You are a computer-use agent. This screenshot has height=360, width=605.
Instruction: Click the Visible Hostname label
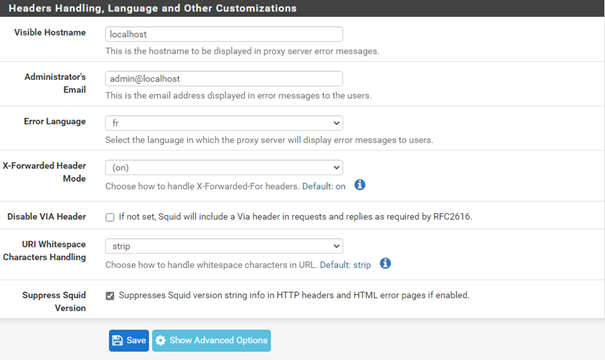50,32
